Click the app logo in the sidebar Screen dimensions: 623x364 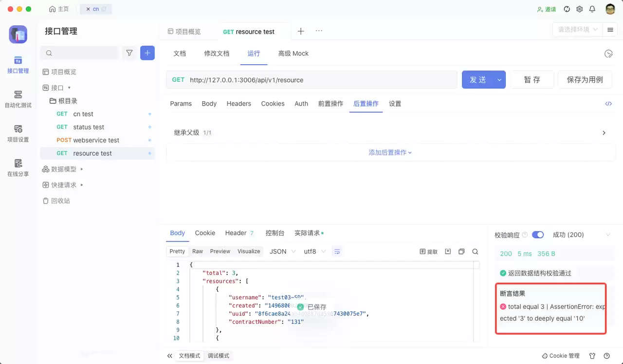point(18,35)
